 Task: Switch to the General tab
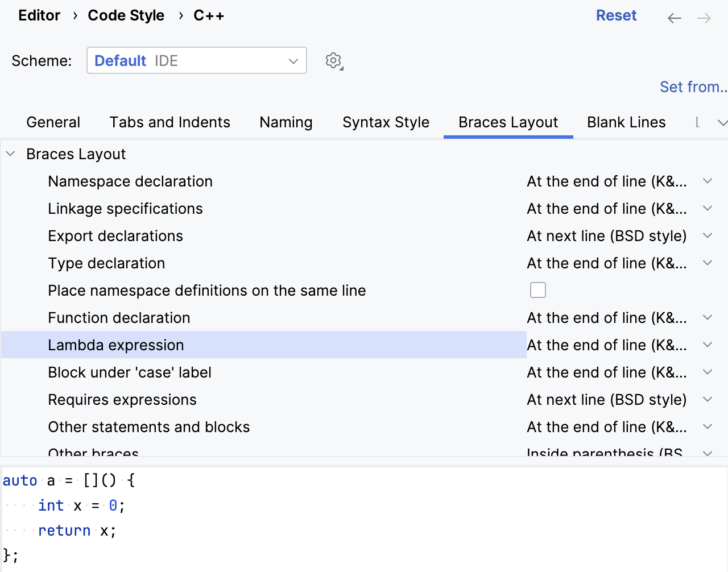click(x=53, y=122)
